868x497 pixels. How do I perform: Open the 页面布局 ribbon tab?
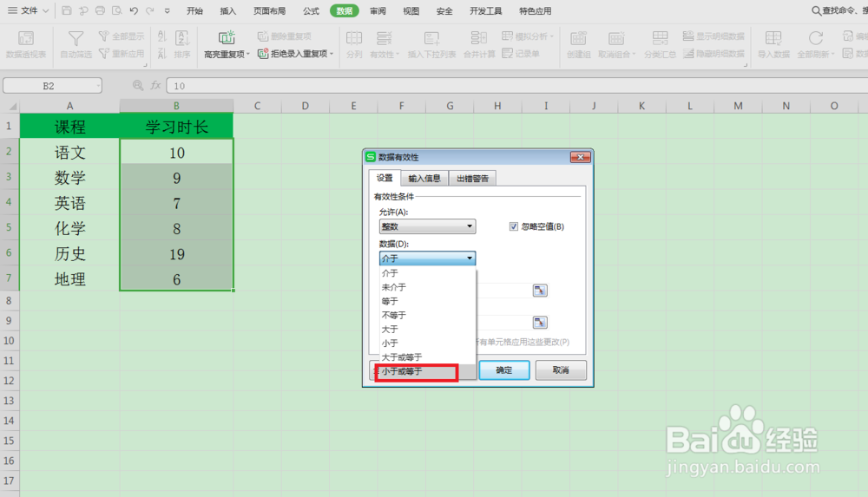(x=269, y=10)
